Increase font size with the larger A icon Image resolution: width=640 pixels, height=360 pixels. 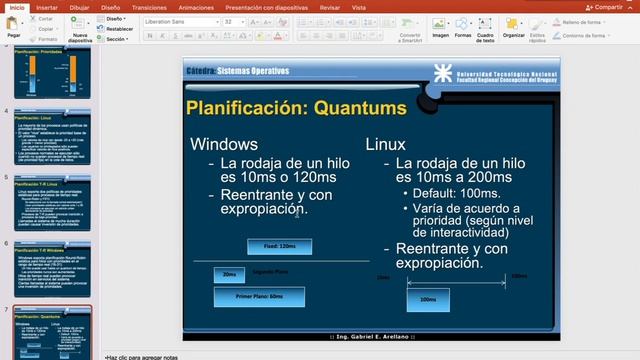click(x=254, y=22)
